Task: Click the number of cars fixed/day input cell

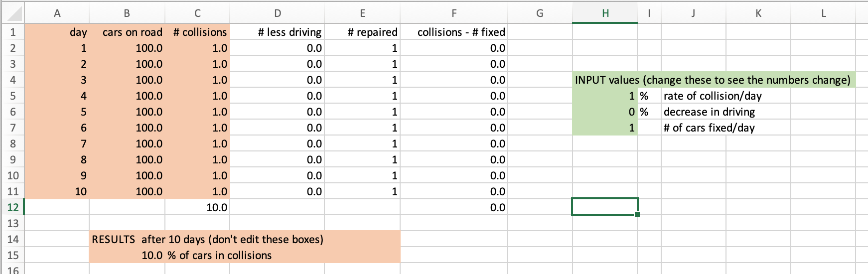Action: 605,128
